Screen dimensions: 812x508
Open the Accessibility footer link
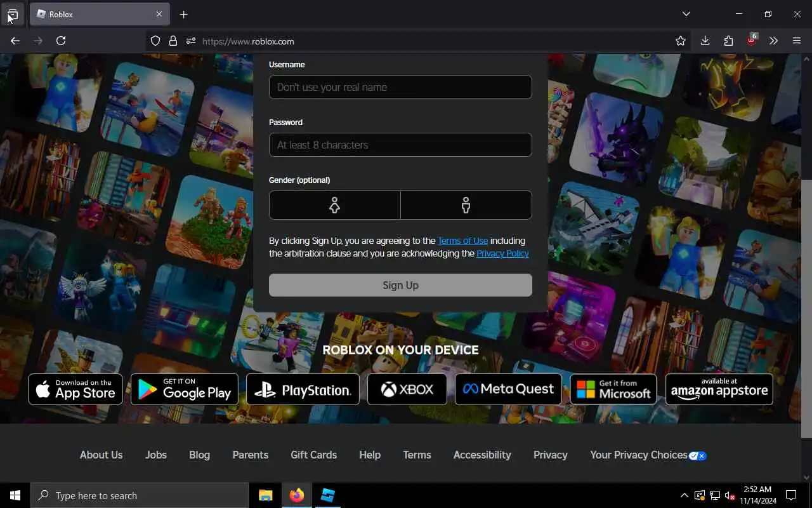(482, 455)
